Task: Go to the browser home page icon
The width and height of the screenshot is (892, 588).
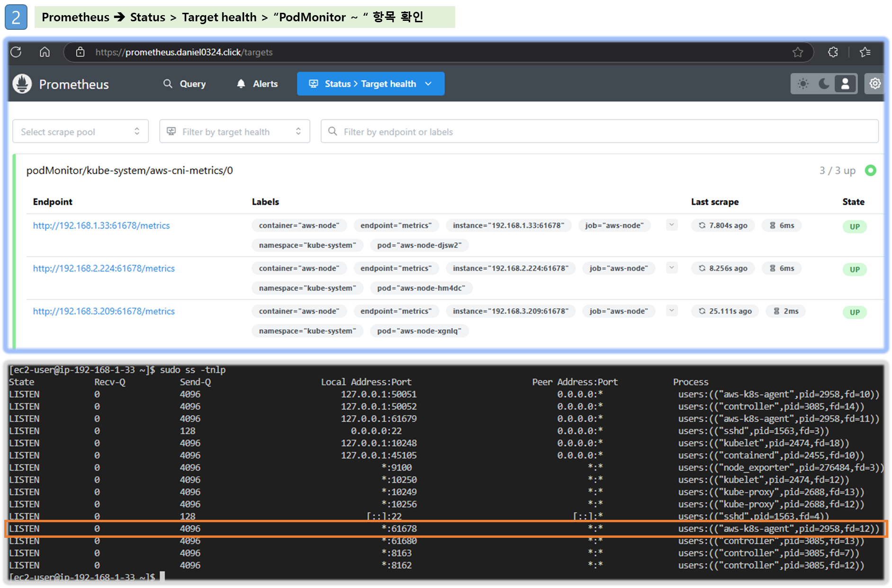Action: [45, 52]
